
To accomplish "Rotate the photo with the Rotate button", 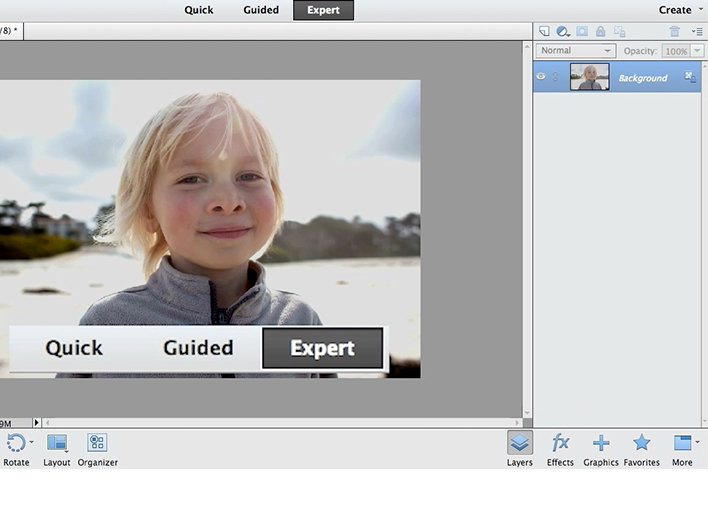I will [x=16, y=449].
